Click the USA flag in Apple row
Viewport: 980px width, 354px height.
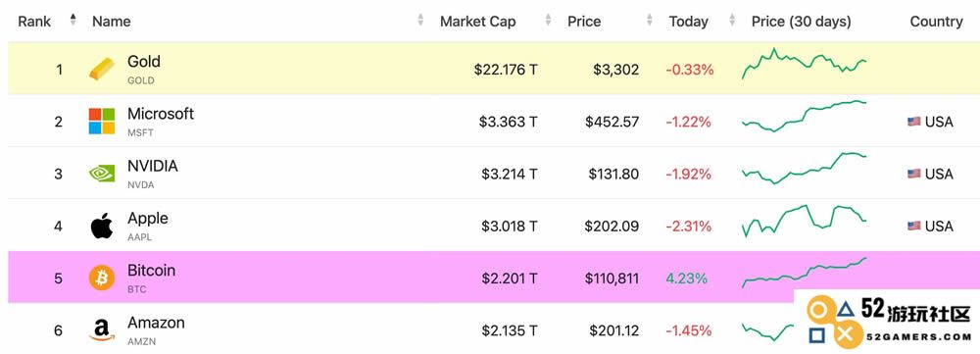click(913, 227)
